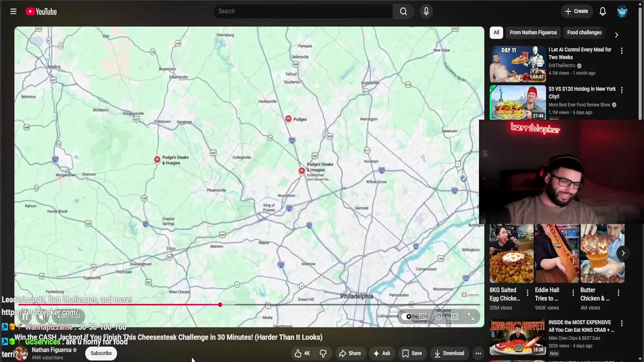Click the search magnifier button
The width and height of the screenshot is (644, 362).
tap(404, 11)
